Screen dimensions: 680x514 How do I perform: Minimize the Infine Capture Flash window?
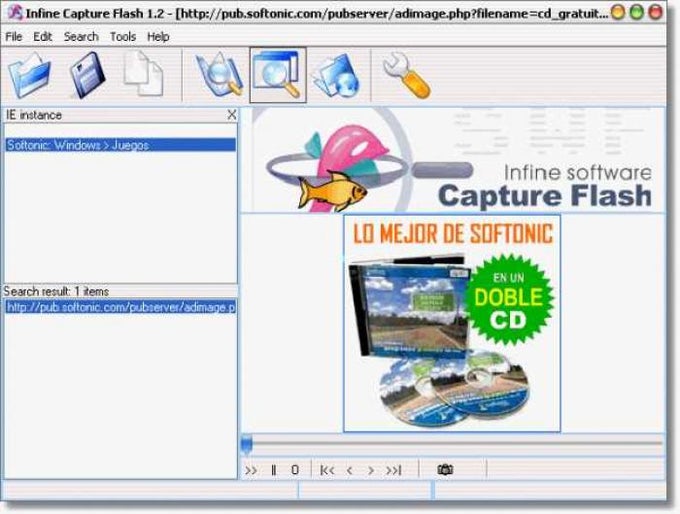click(618, 12)
